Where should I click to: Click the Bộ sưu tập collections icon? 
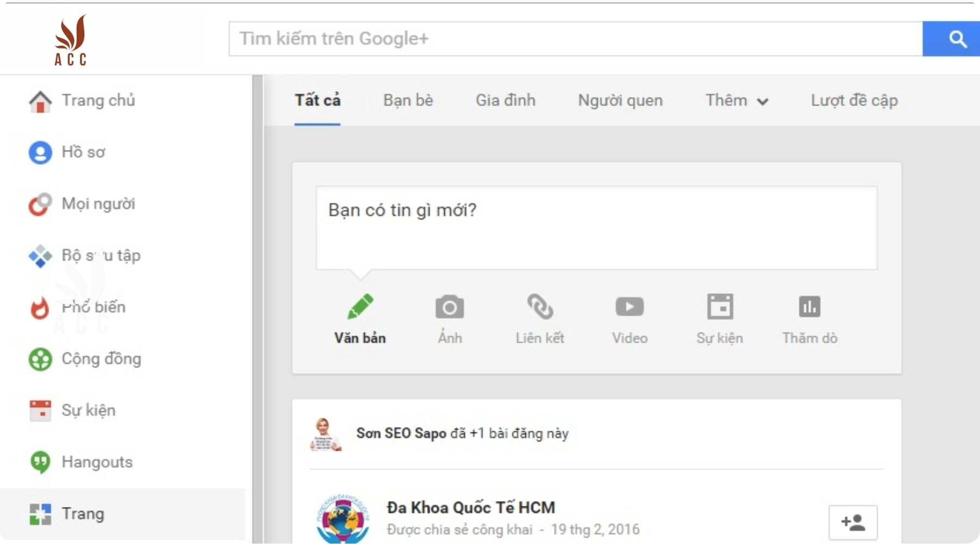coord(40,256)
